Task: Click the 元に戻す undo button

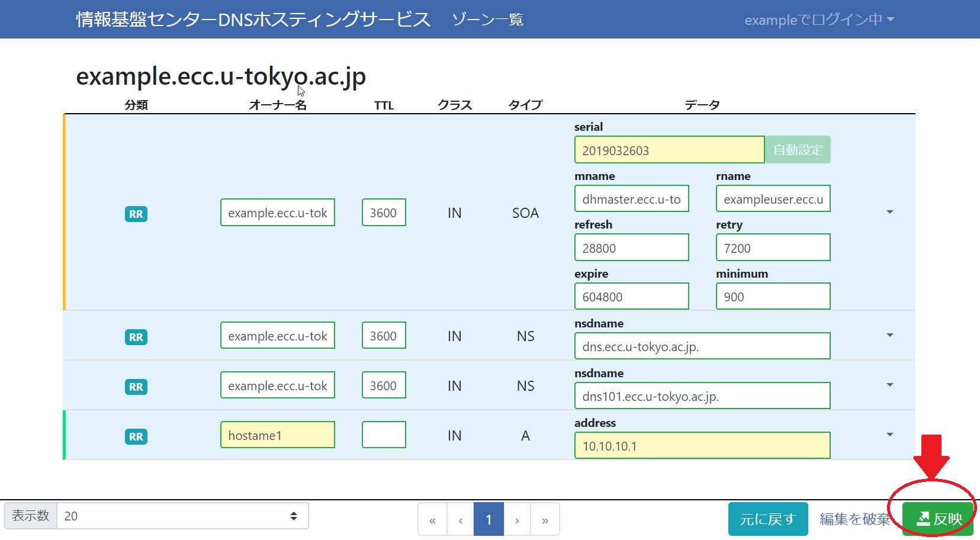Action: pos(768,519)
